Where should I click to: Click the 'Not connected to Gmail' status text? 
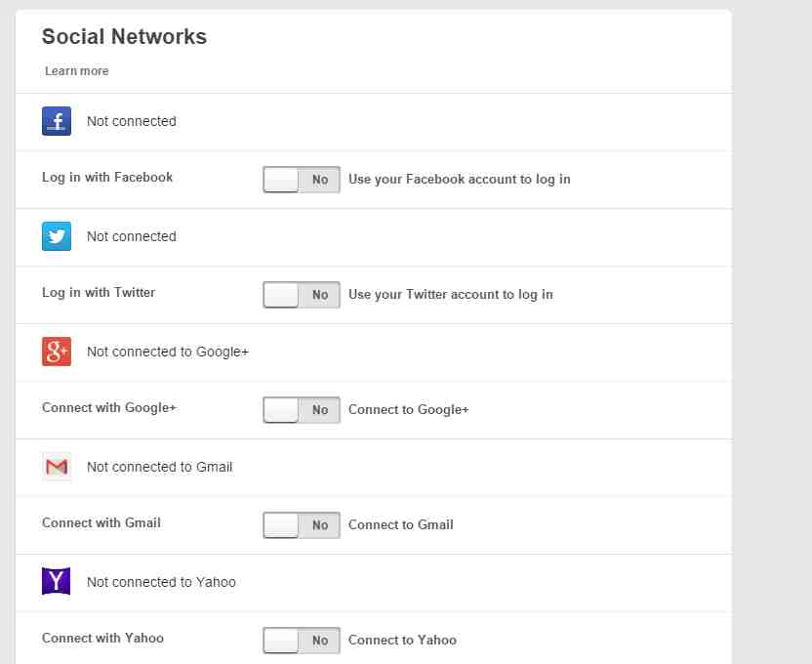click(x=159, y=467)
